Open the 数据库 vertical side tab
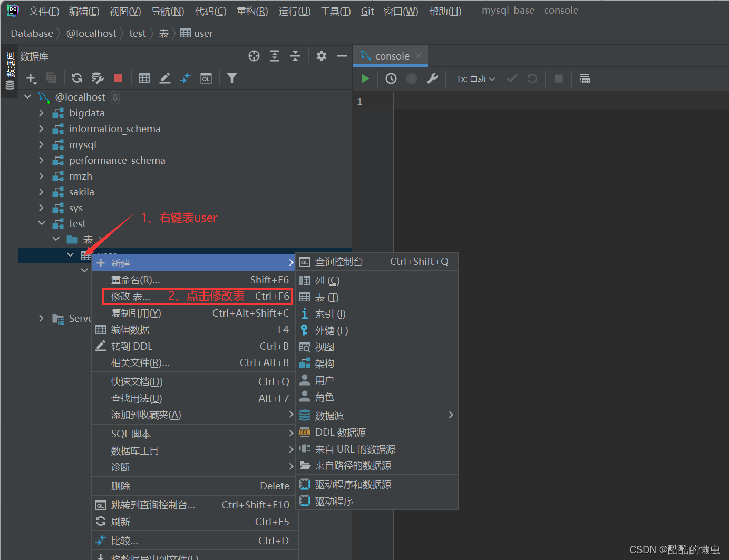729x560 pixels. 10,71
